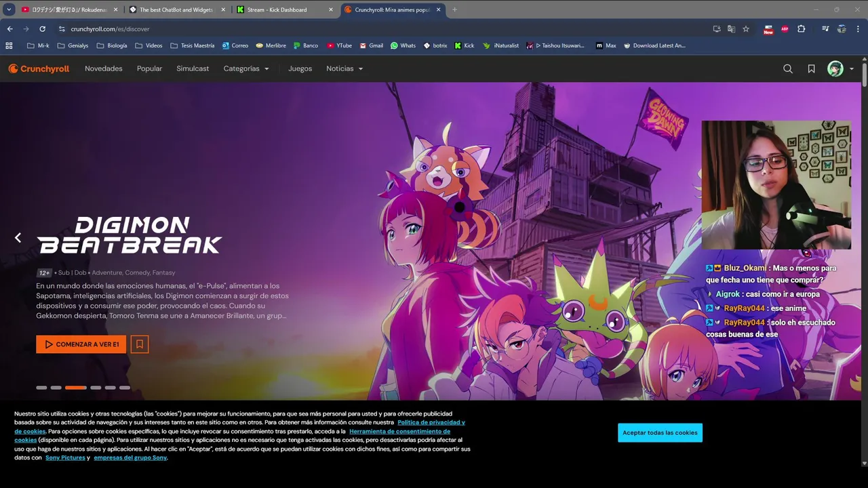Open the Chrome three-dot menu
This screenshot has width=868, height=488.
(859, 29)
